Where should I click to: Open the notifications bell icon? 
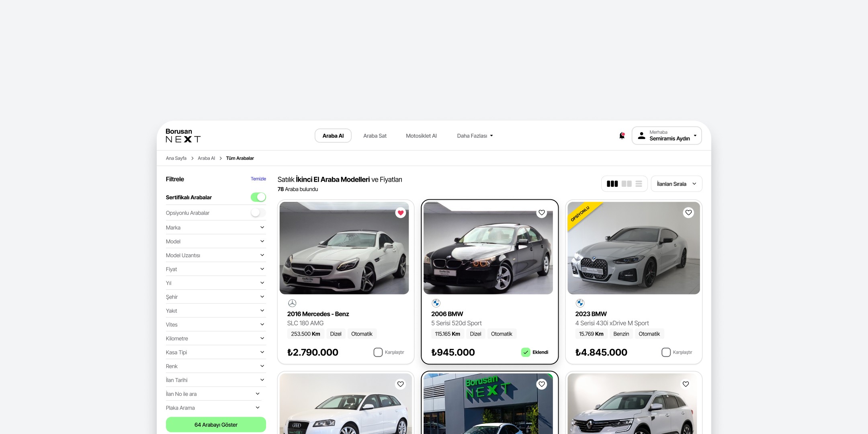tap(622, 136)
